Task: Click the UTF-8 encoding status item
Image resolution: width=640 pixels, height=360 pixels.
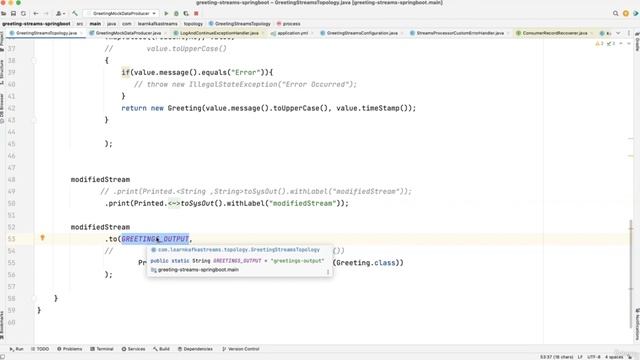Action: tap(594, 357)
